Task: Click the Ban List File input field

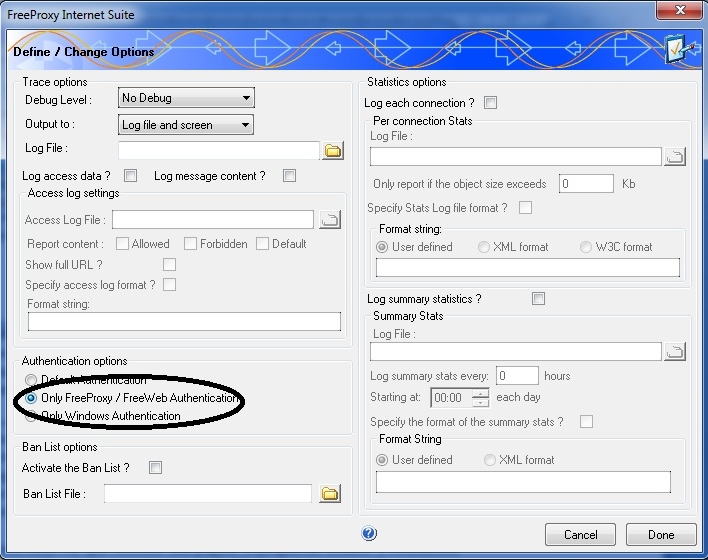Action: [x=208, y=494]
